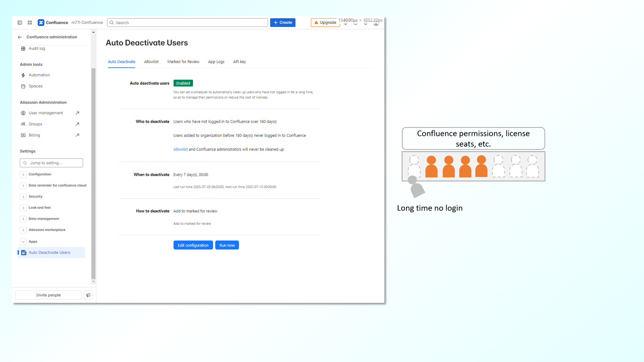Viewport: 644px width, 362px height.
Task: Open the API key tab
Action: click(x=239, y=62)
